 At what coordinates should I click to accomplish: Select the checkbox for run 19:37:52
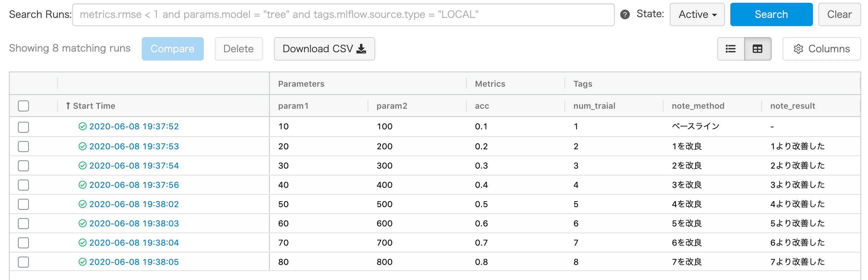point(23,127)
